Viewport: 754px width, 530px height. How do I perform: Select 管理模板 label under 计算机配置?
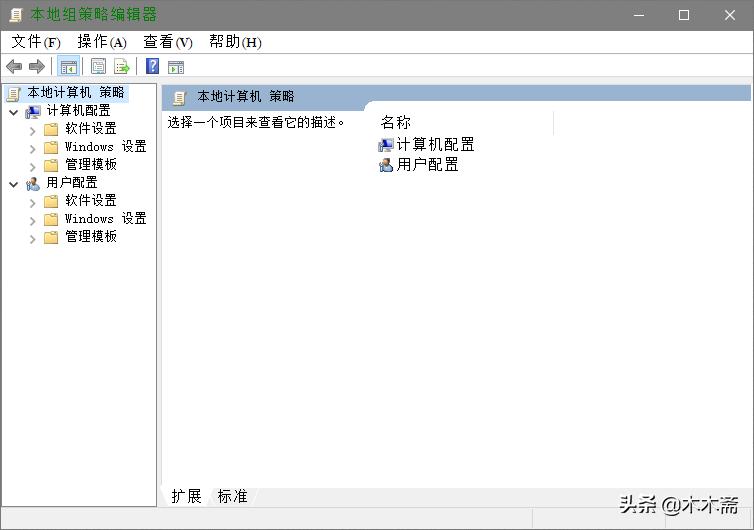coord(91,164)
